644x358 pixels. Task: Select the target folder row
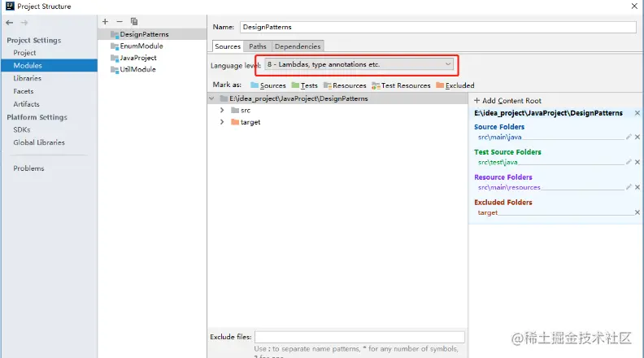coord(337,122)
